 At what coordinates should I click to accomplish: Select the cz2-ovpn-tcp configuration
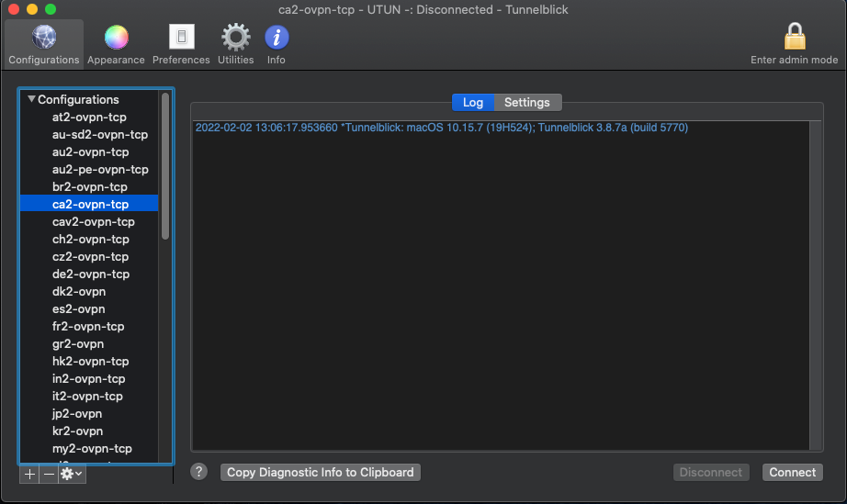click(89, 256)
